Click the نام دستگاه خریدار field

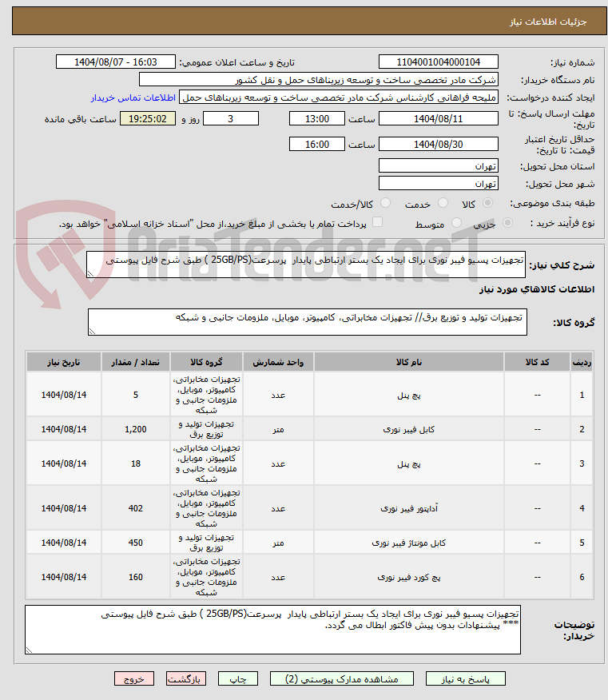(x=319, y=80)
